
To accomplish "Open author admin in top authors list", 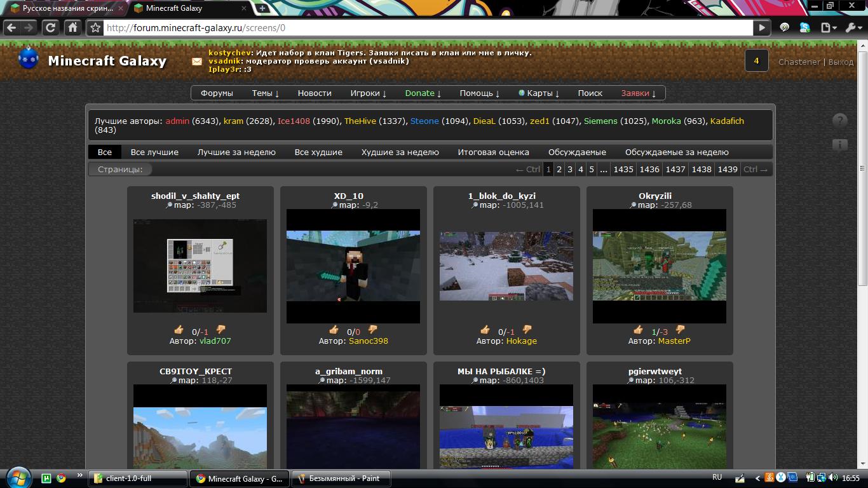I will point(178,121).
